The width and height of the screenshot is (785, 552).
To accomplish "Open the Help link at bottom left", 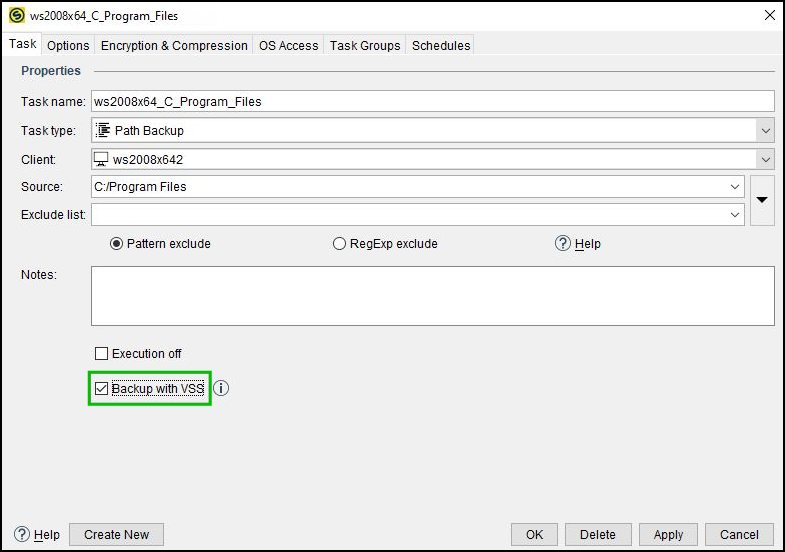I will tap(47, 534).
